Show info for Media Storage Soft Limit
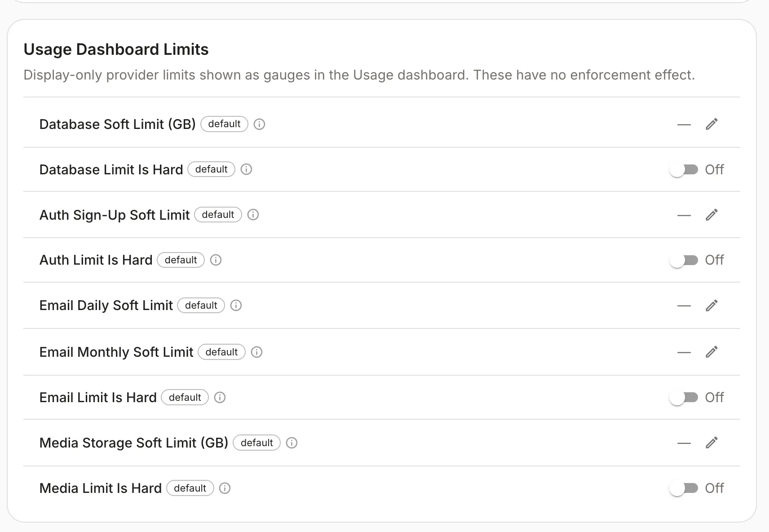The height and width of the screenshot is (532, 769). coord(292,443)
